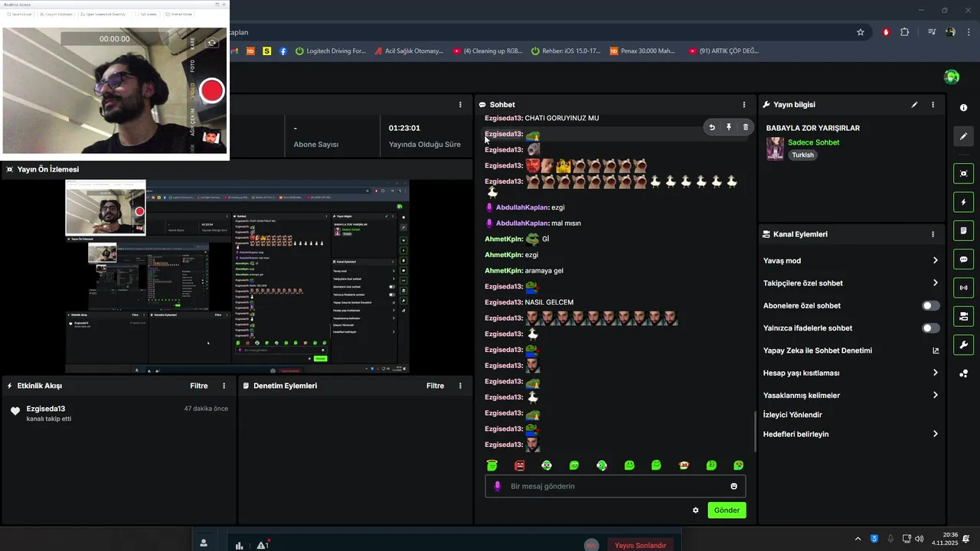Pin the hovered chat message
The image size is (980, 551).
[x=729, y=128]
